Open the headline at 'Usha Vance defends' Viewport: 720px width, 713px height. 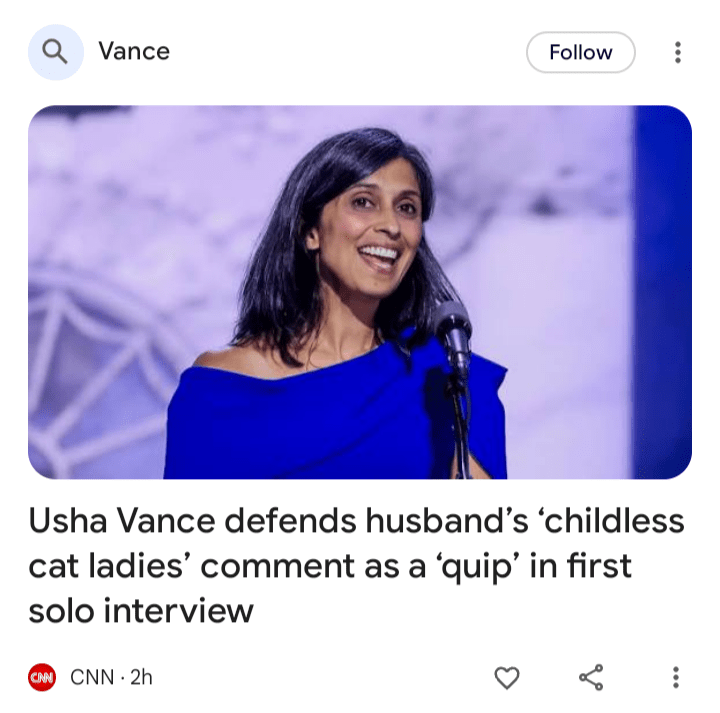(193, 521)
